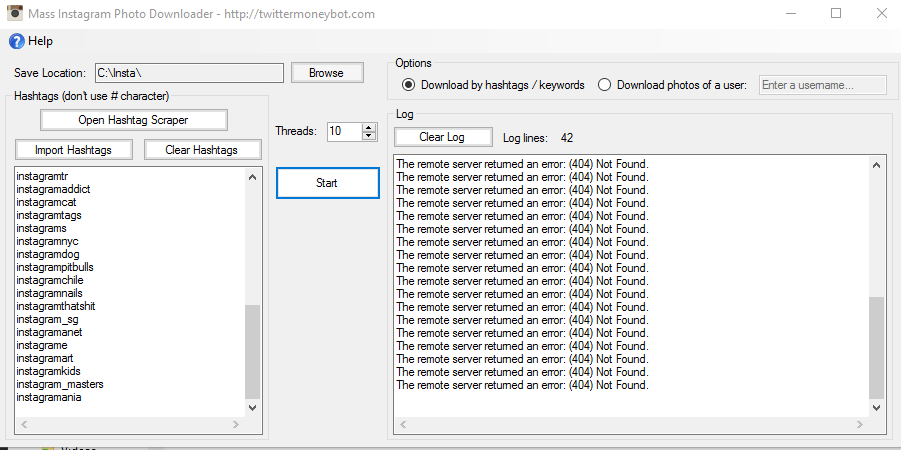Viewport: 901px width, 450px height.
Task: Click the Save Location path field
Action: click(189, 73)
